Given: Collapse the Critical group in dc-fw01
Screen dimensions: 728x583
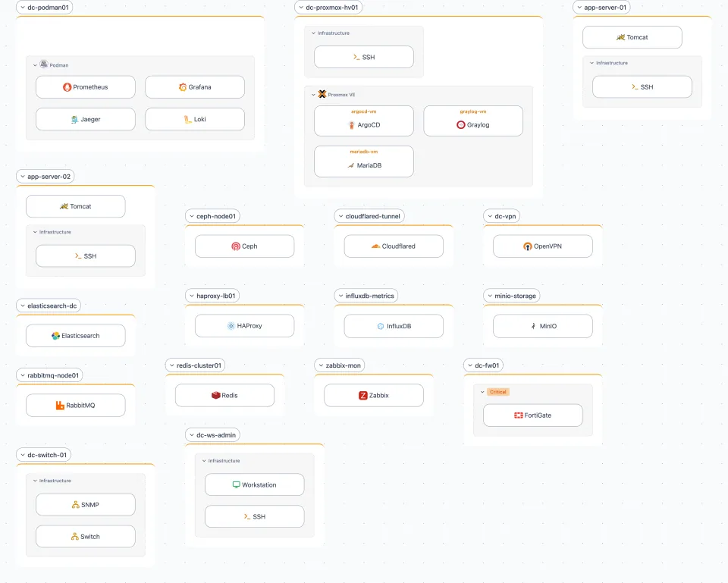Looking at the screenshot, I should pyautogui.click(x=482, y=392).
